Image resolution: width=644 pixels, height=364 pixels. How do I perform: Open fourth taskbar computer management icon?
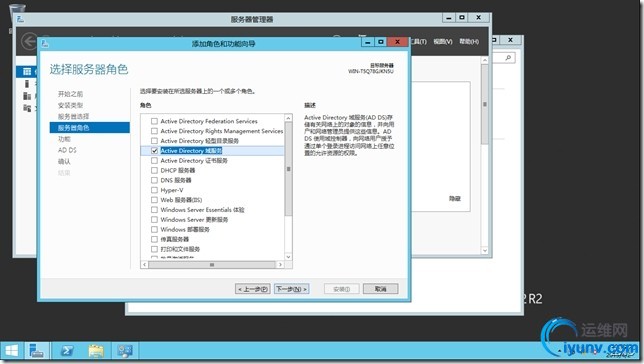(125, 351)
